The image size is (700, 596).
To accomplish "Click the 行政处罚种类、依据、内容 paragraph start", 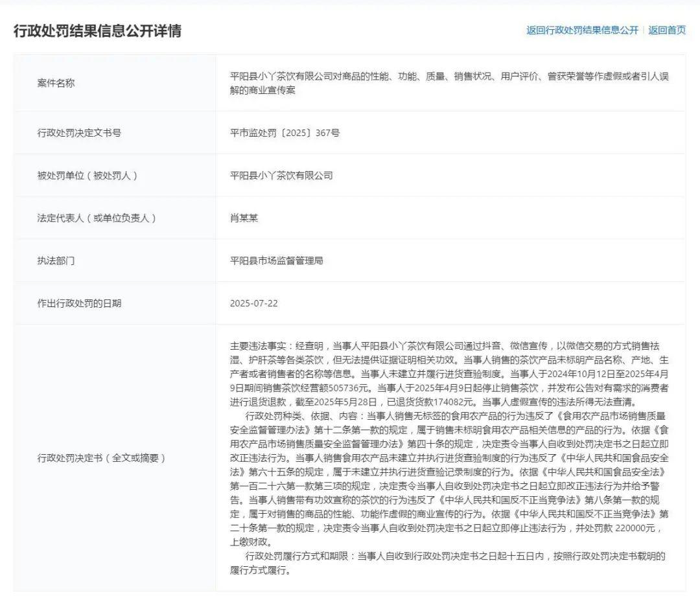I will coord(305,416).
